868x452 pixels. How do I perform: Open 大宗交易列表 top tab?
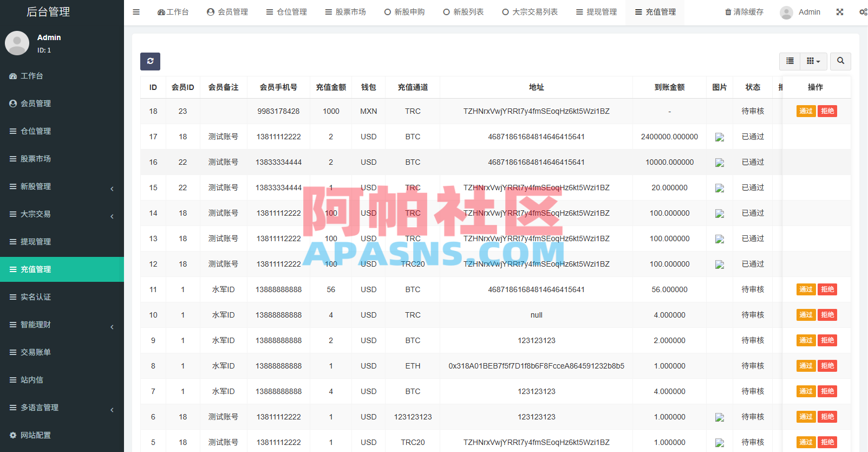tap(530, 12)
